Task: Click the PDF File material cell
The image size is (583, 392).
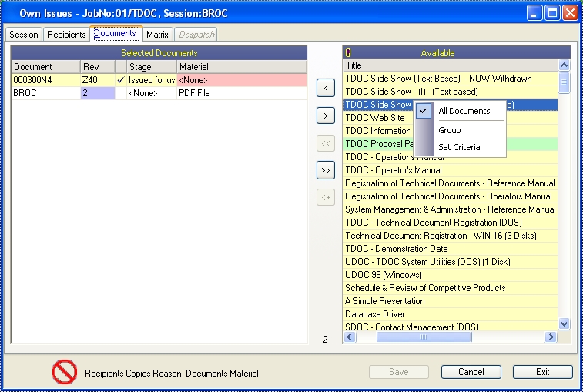Action: (x=242, y=93)
